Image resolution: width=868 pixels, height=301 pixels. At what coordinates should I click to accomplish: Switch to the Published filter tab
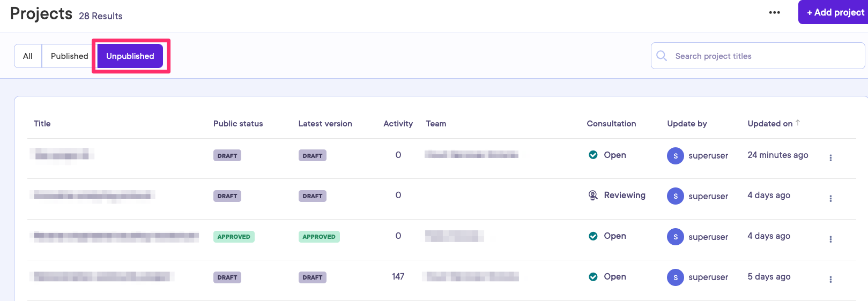click(x=69, y=56)
